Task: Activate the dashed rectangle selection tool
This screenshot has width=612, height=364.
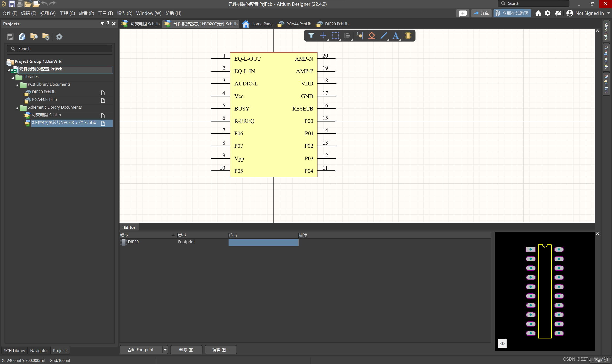Action: [335, 36]
